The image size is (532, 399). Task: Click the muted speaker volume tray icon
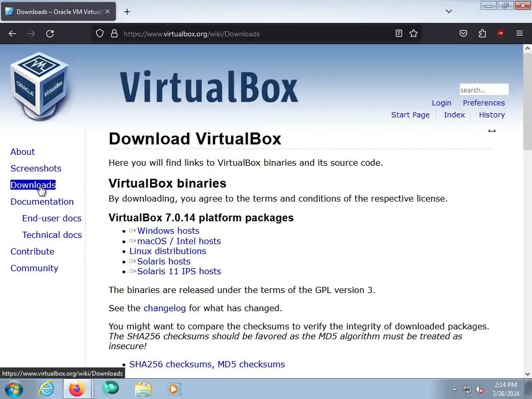point(480,390)
